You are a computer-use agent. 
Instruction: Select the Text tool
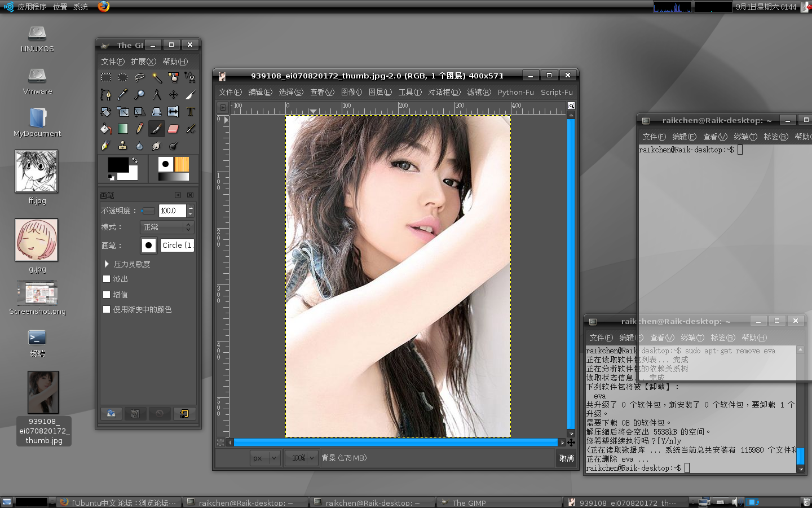(x=191, y=112)
